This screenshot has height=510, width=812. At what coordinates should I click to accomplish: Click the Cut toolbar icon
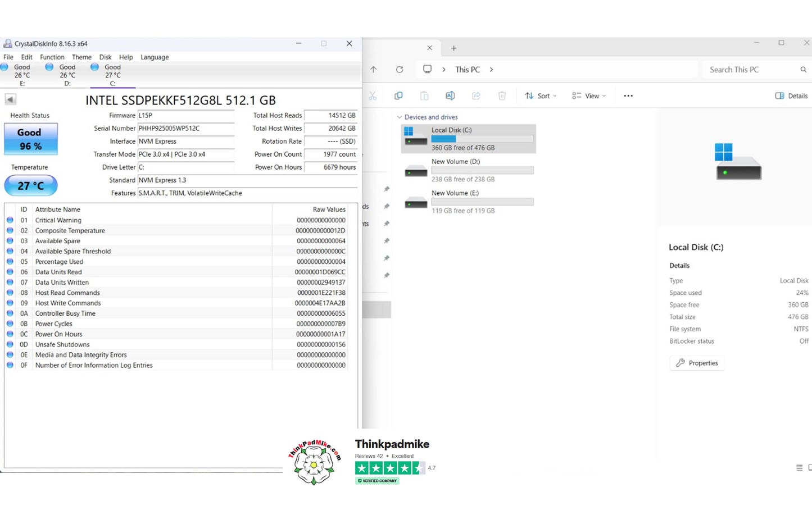coord(373,96)
